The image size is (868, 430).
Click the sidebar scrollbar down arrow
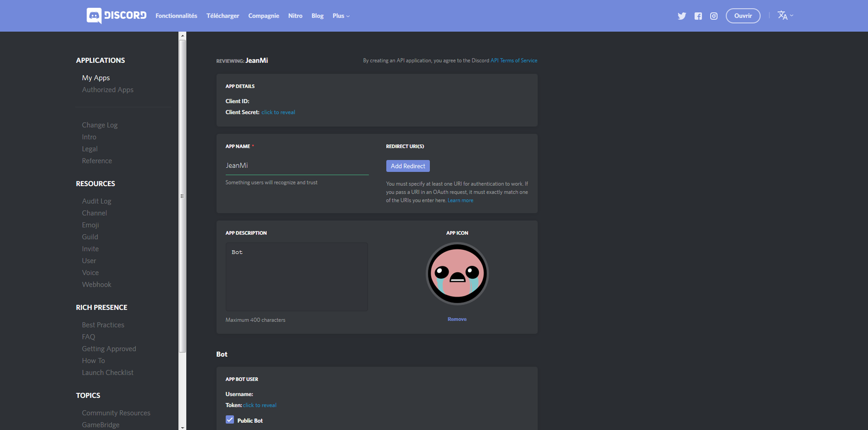pyautogui.click(x=183, y=427)
